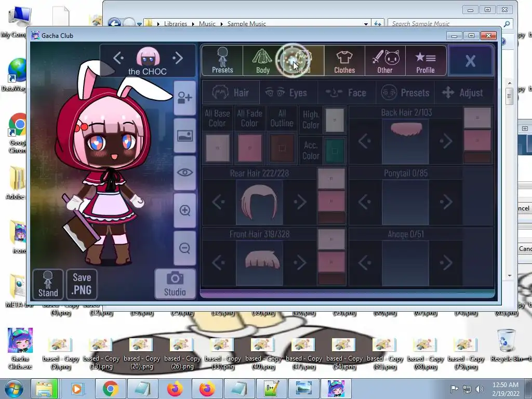Viewport: 532px width, 399px height.
Task: Pick the Front Hair fade color swatch
Action: (331, 262)
